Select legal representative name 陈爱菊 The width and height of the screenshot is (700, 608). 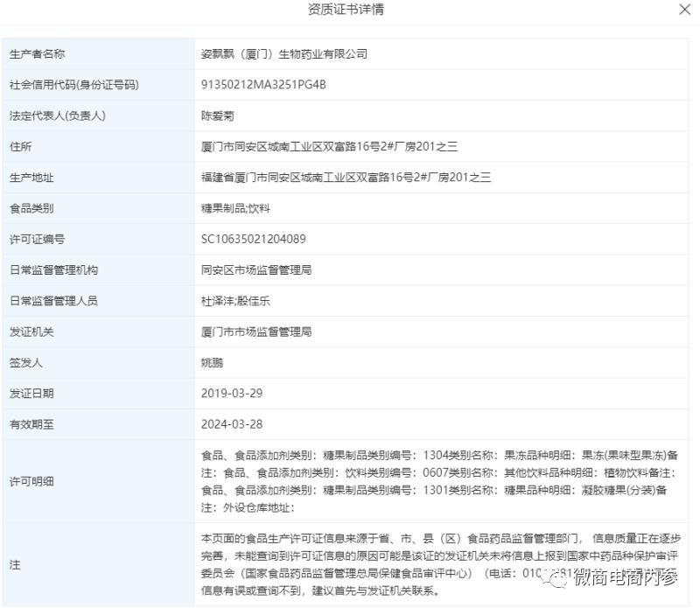pyautogui.click(x=217, y=115)
